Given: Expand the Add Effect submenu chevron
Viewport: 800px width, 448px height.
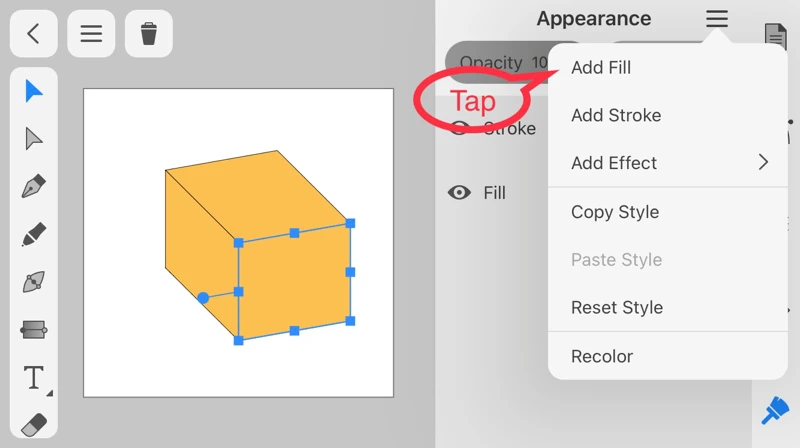Looking at the screenshot, I should 763,162.
